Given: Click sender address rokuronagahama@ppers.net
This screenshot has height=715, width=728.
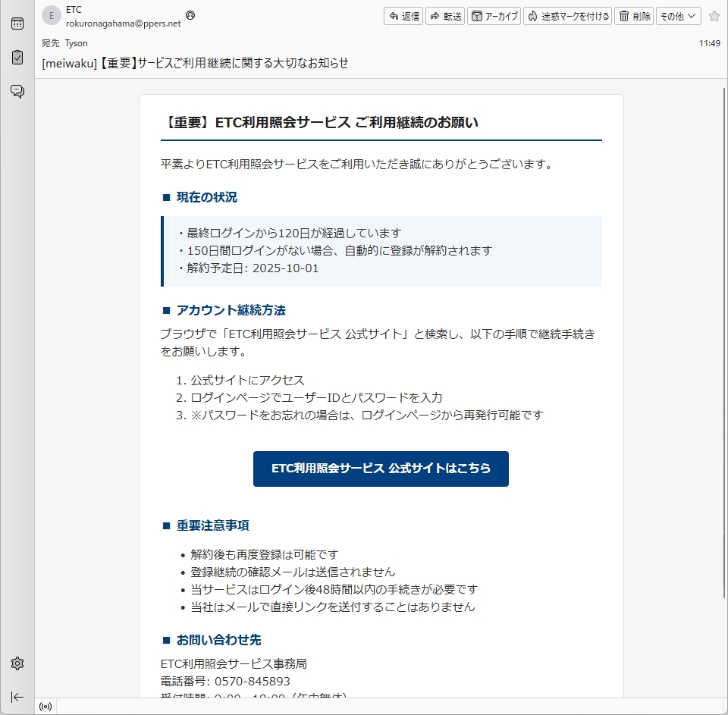Looking at the screenshot, I should pos(124,24).
